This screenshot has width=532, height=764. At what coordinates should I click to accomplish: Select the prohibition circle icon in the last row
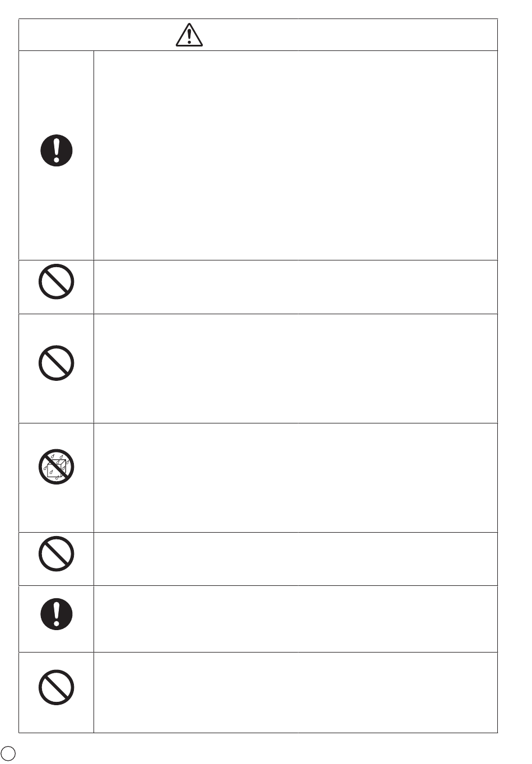coord(57,688)
